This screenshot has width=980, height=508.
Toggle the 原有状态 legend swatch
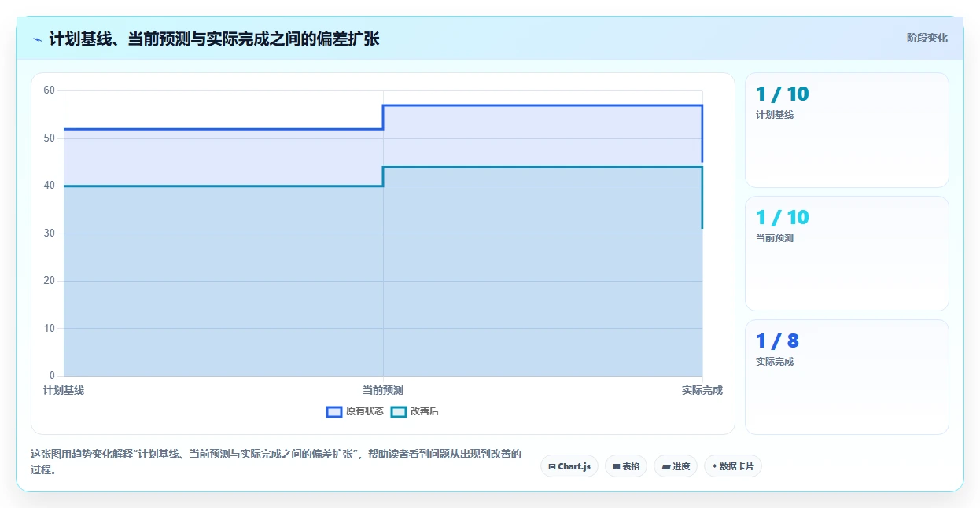(334, 411)
